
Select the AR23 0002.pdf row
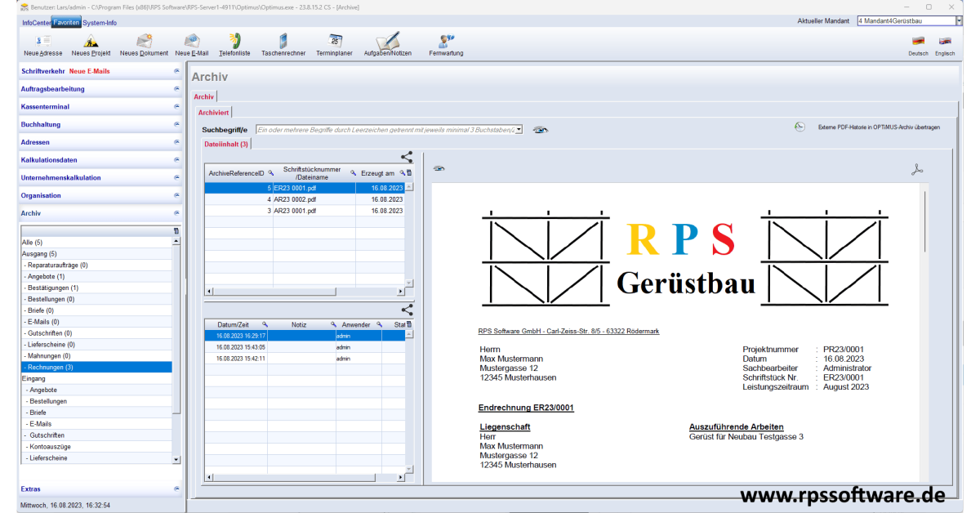[x=304, y=199]
